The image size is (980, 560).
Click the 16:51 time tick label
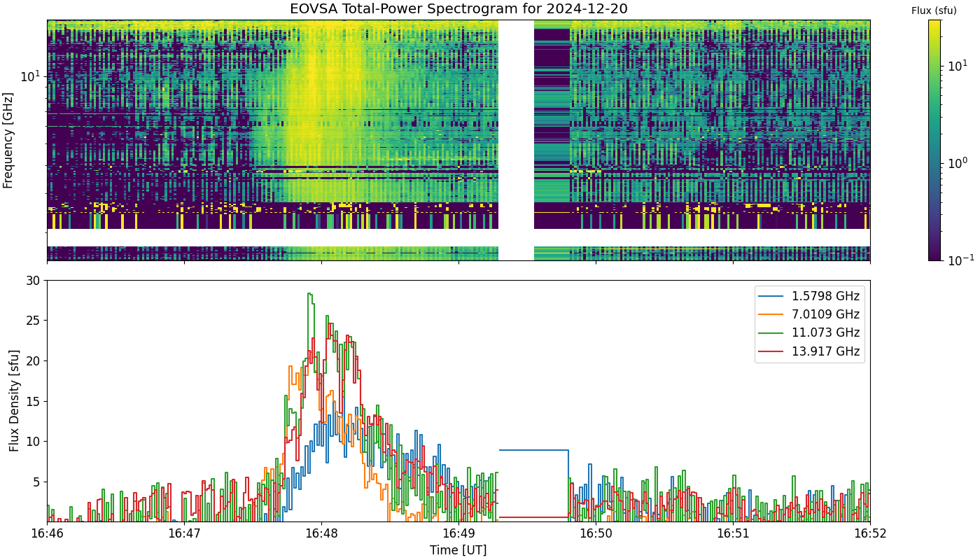[x=733, y=534]
